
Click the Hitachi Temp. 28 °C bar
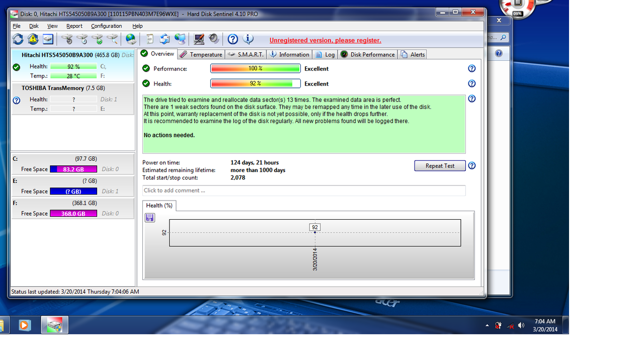click(73, 76)
